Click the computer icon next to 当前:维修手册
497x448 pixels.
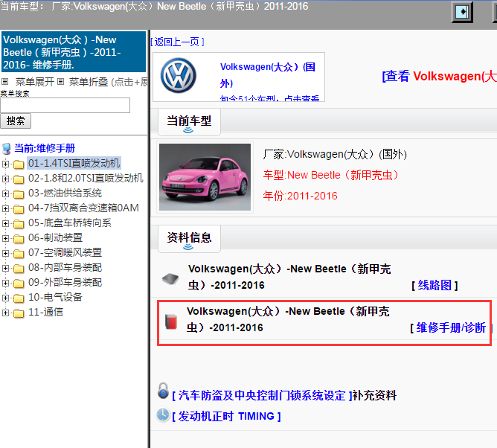tap(7, 148)
